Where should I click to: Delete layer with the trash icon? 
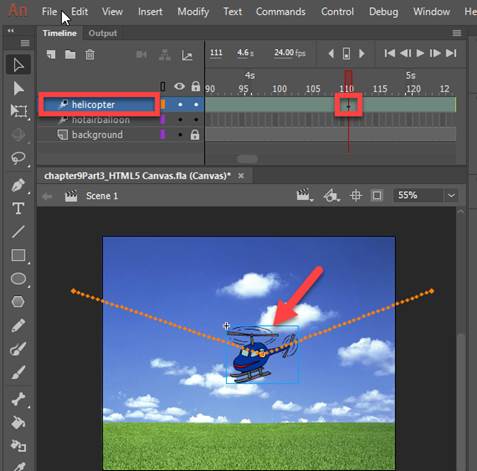click(x=90, y=54)
